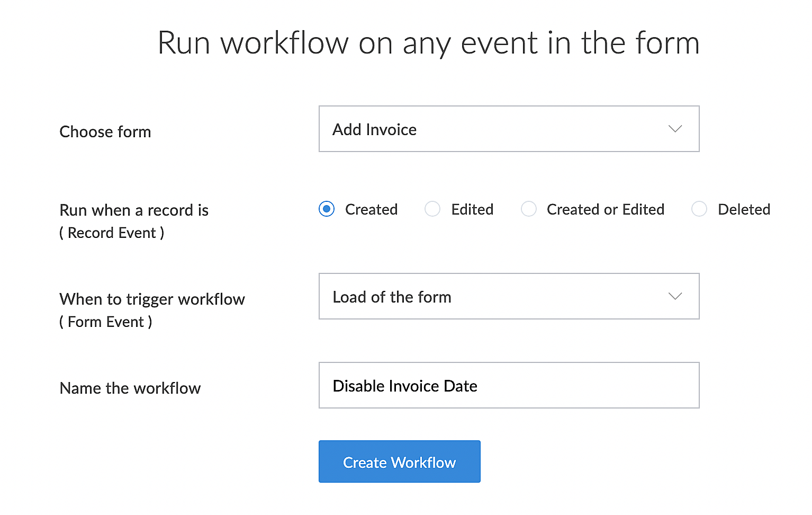
Task: Select the Created or Edited radio button
Action: point(528,209)
